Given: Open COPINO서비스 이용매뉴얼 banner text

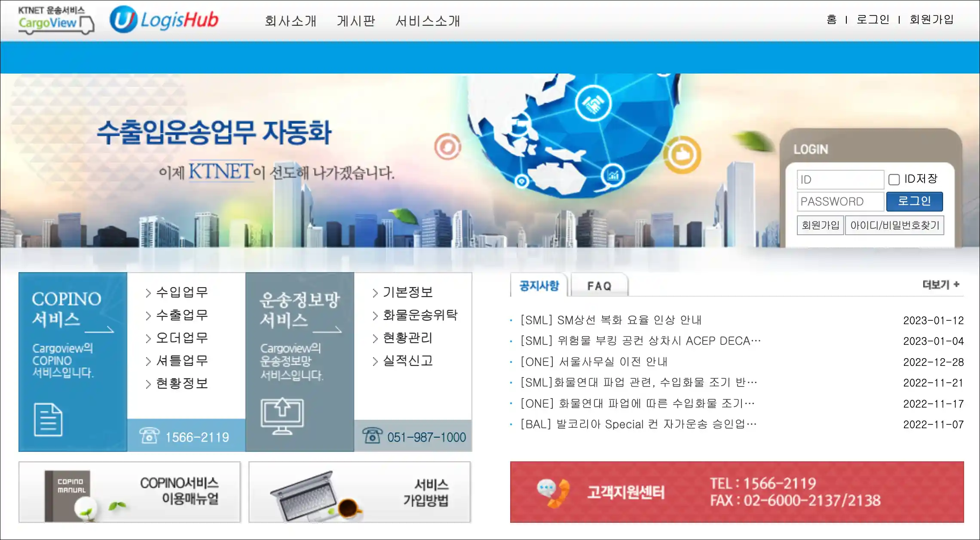Looking at the screenshot, I should [180, 491].
